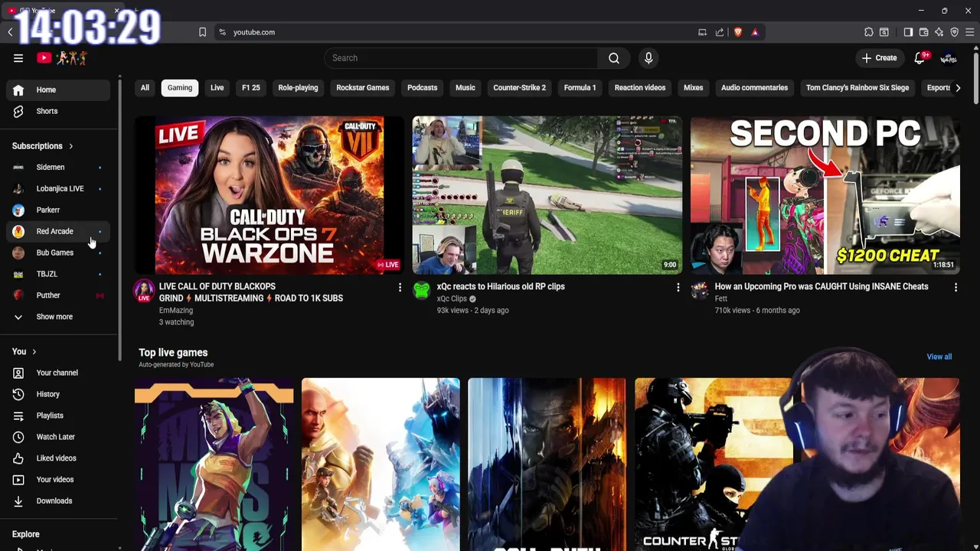Open options menu for xQc Clips video

pyautogui.click(x=678, y=287)
